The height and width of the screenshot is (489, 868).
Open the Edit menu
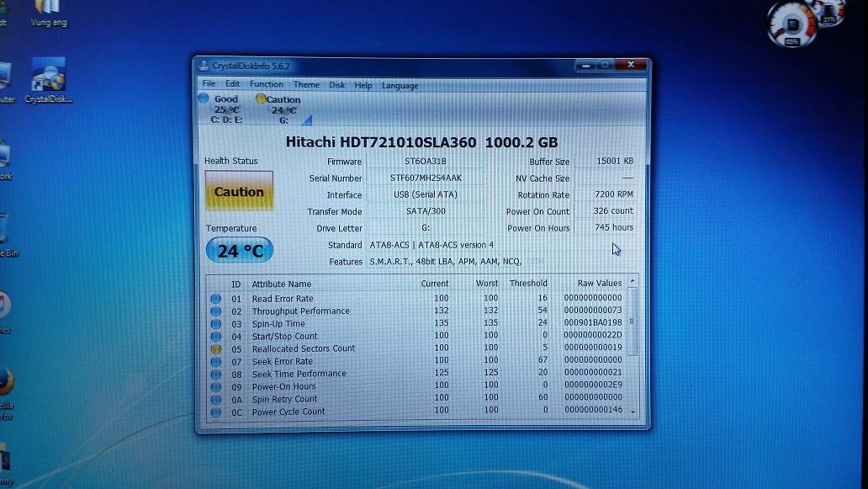(x=232, y=84)
